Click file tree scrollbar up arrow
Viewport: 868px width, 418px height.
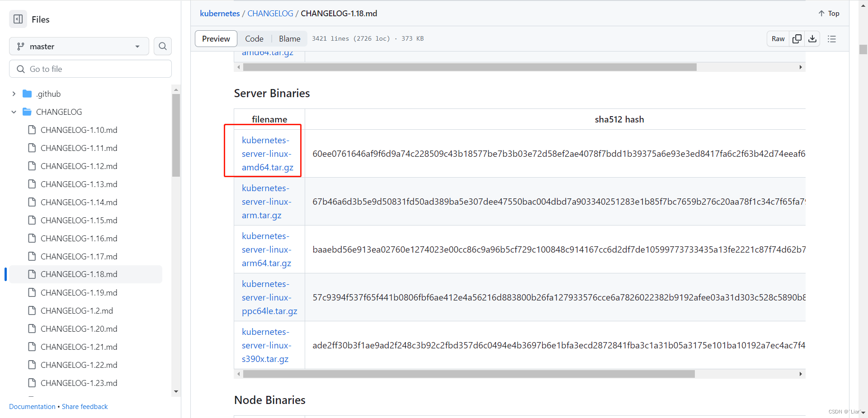click(176, 89)
